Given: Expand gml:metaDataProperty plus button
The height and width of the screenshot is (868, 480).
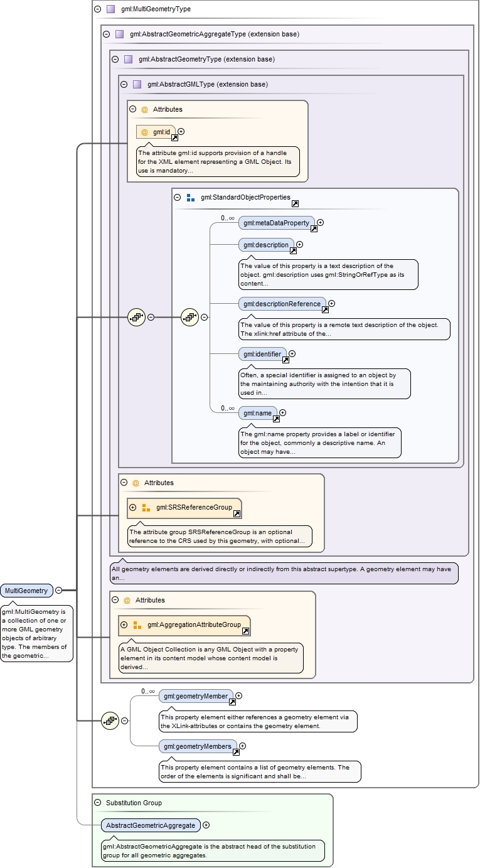Looking at the screenshot, I should click(x=321, y=222).
